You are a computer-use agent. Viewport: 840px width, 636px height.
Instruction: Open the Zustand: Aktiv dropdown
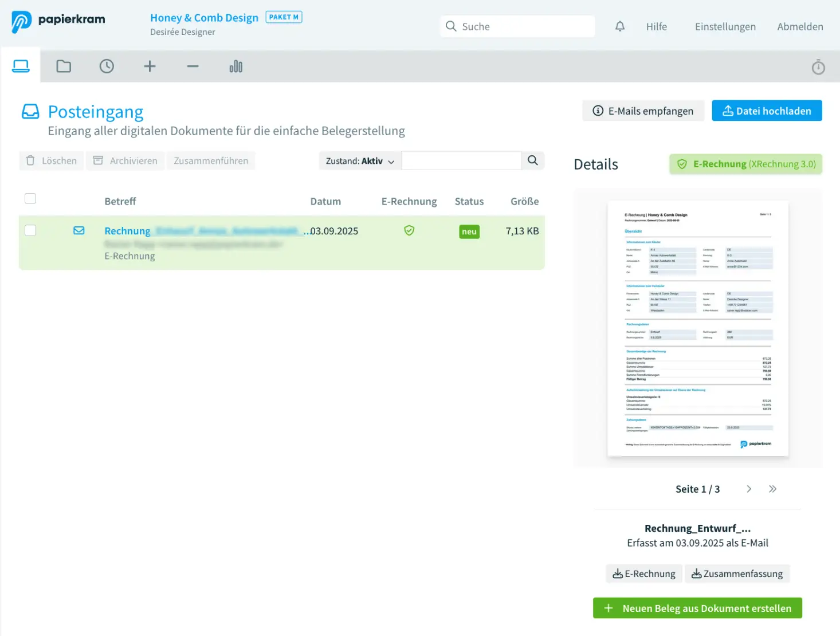click(x=360, y=161)
